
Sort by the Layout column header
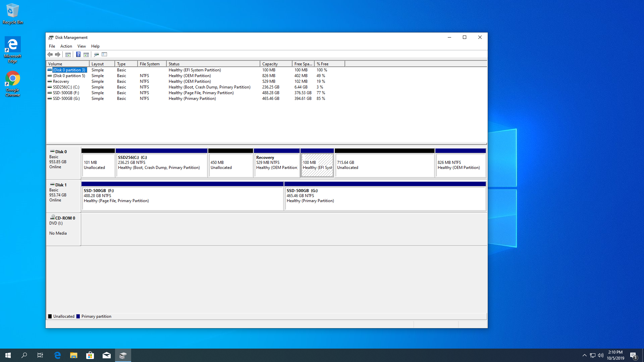[x=102, y=64]
